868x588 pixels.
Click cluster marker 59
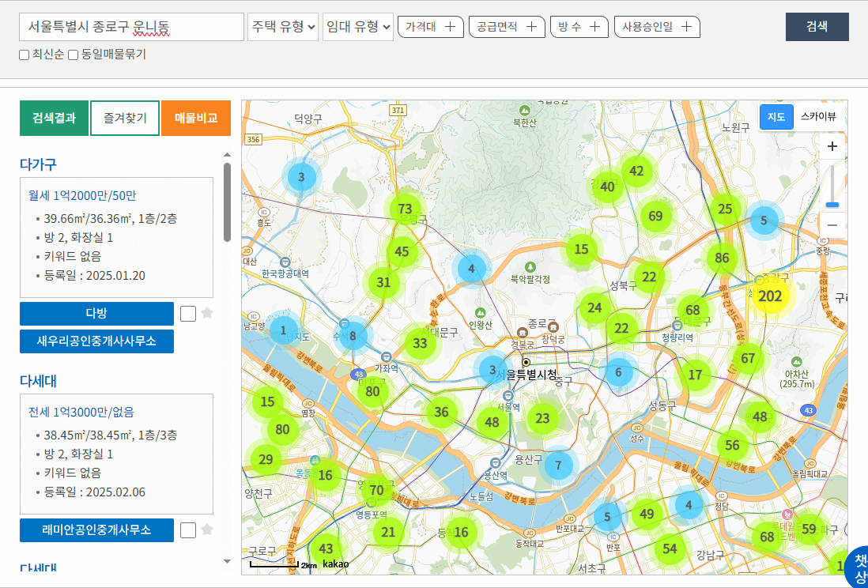(809, 529)
